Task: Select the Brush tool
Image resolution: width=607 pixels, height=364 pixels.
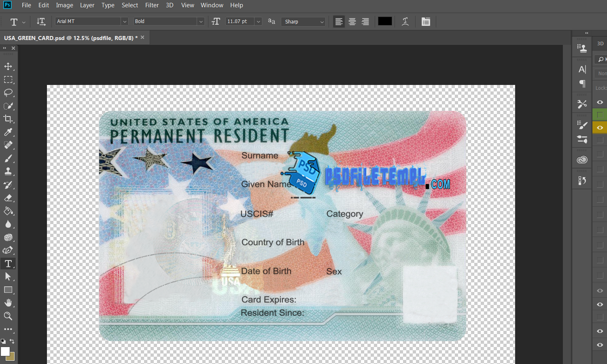Action: [x=8, y=158]
